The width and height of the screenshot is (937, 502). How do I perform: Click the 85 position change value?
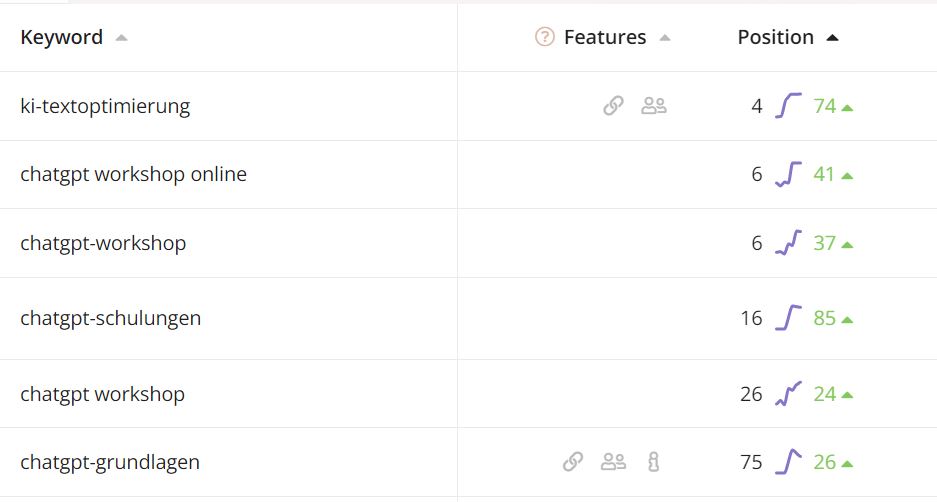pyautogui.click(x=824, y=318)
